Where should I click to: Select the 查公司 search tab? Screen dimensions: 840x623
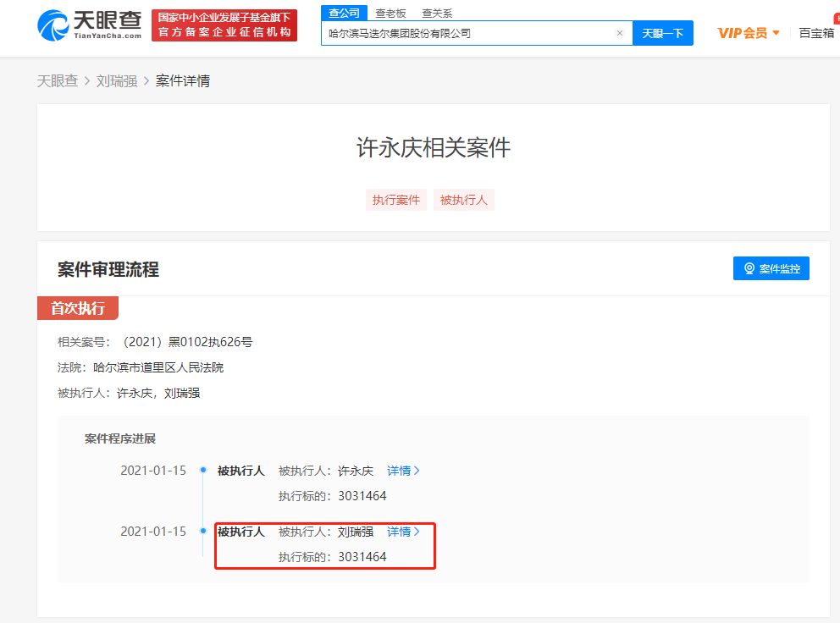pyautogui.click(x=344, y=13)
